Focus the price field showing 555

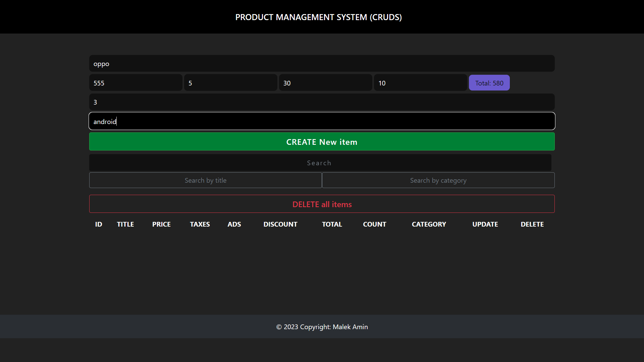pyautogui.click(x=136, y=83)
